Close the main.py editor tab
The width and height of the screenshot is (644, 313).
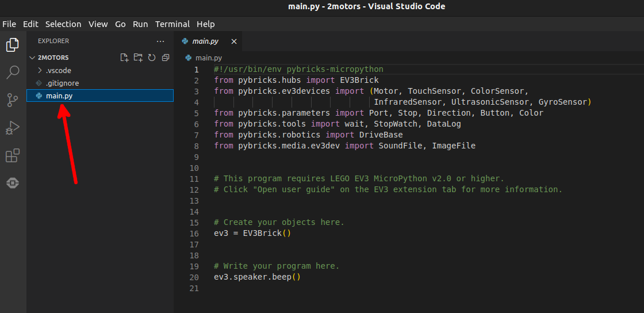(x=234, y=41)
